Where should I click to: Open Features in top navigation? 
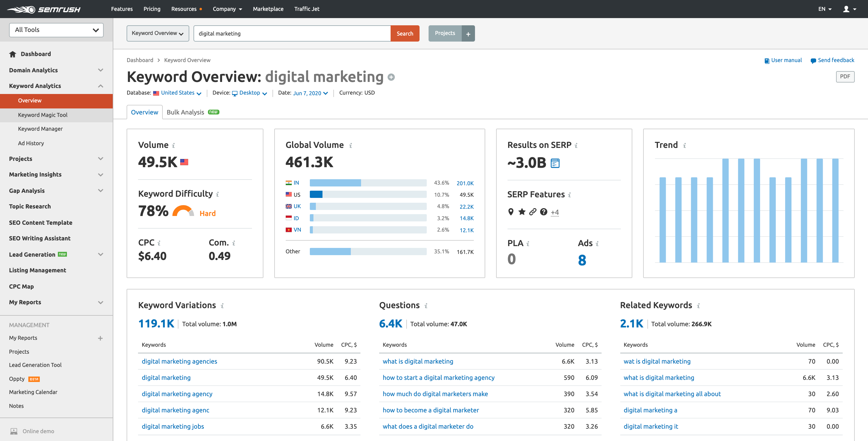tap(122, 9)
